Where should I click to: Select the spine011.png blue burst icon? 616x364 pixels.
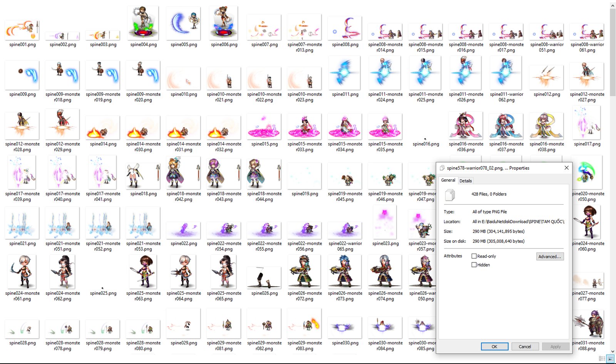345,73
